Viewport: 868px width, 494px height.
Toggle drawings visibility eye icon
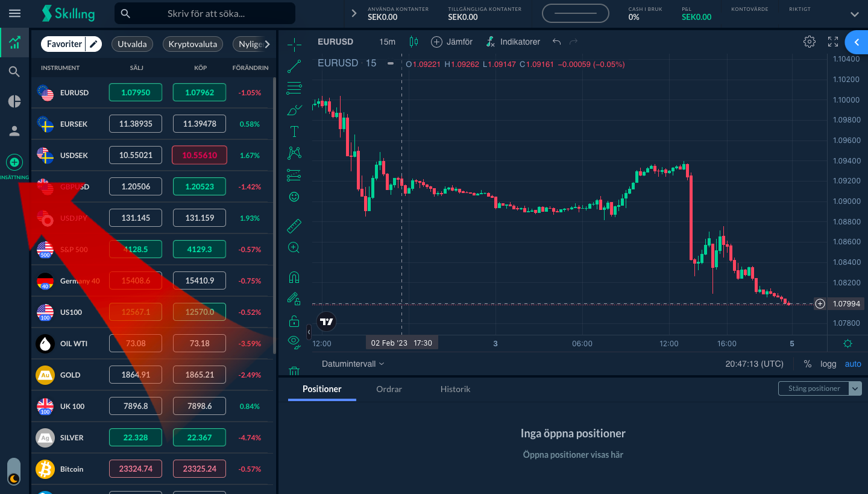pyautogui.click(x=294, y=341)
